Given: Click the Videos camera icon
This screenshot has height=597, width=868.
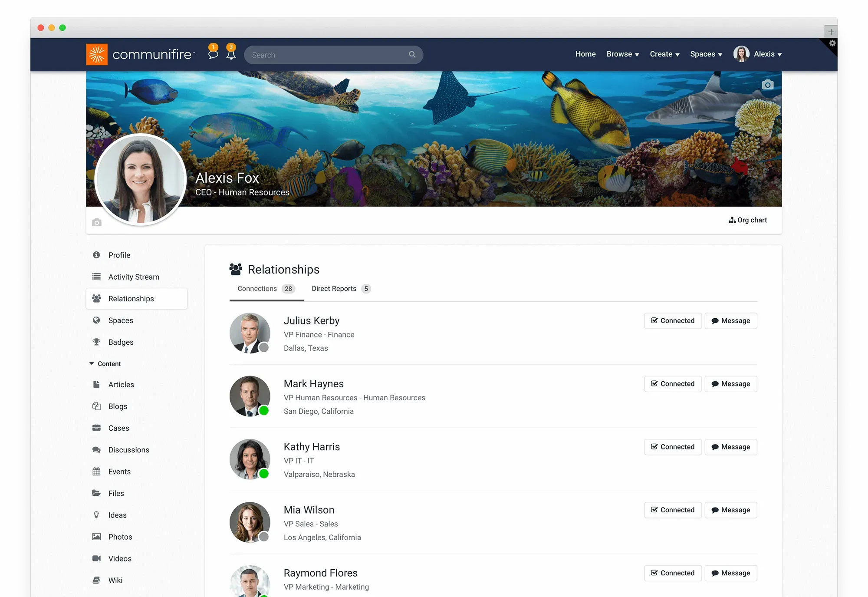Looking at the screenshot, I should click(x=96, y=558).
